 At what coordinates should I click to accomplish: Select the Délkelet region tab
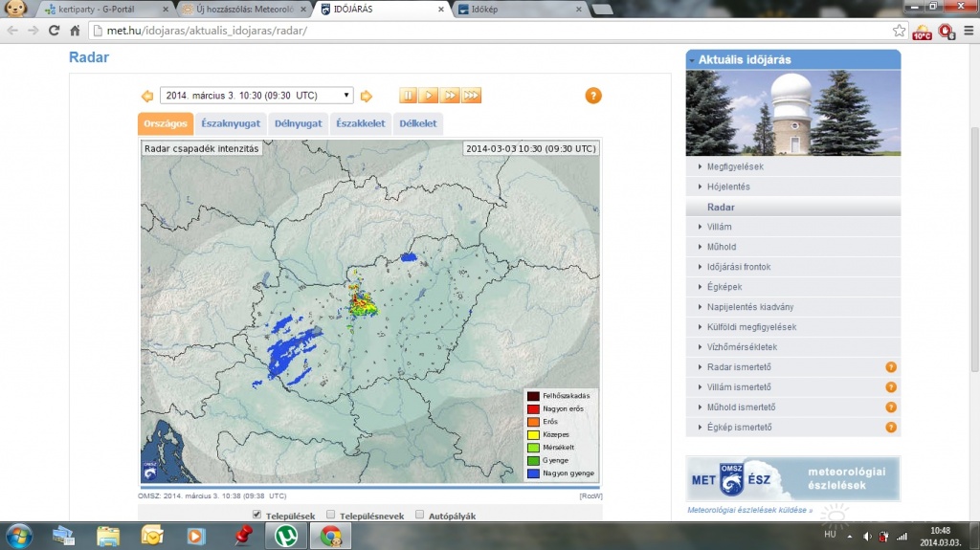click(x=417, y=123)
